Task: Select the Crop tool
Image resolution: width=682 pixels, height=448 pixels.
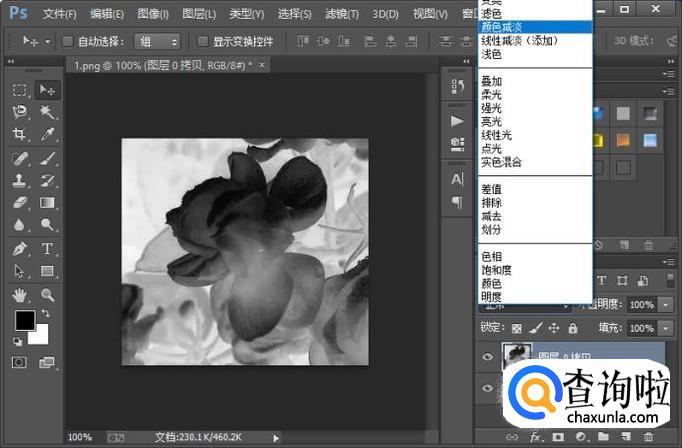Action: [x=20, y=134]
